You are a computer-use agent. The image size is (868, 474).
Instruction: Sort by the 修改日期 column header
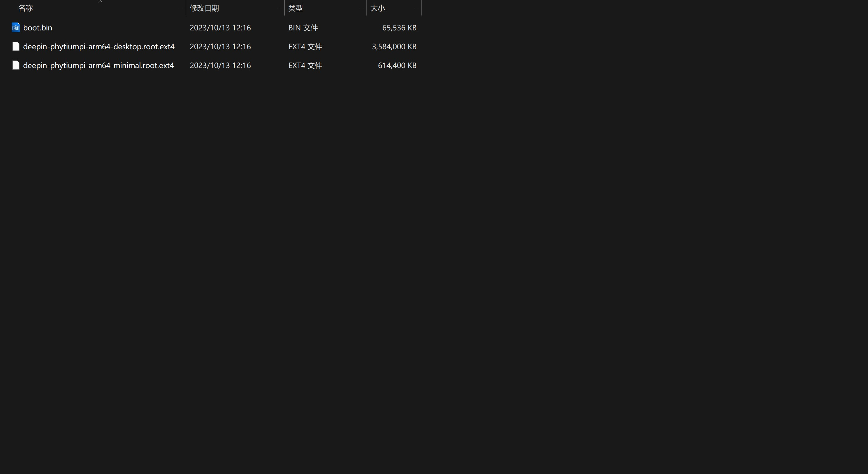click(x=204, y=8)
